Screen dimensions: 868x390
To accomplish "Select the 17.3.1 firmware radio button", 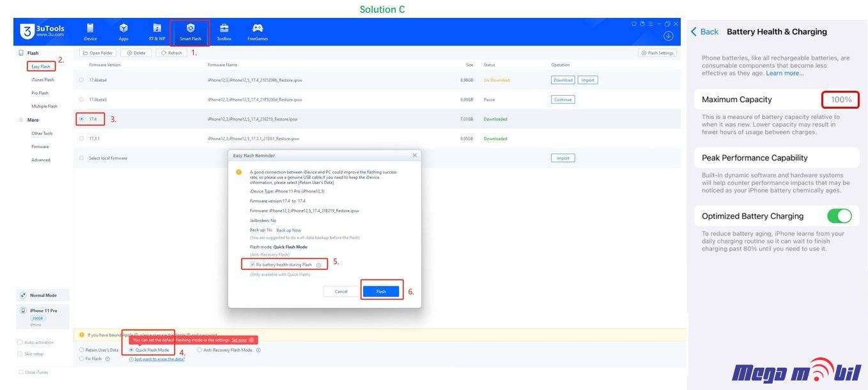I will click(81, 138).
